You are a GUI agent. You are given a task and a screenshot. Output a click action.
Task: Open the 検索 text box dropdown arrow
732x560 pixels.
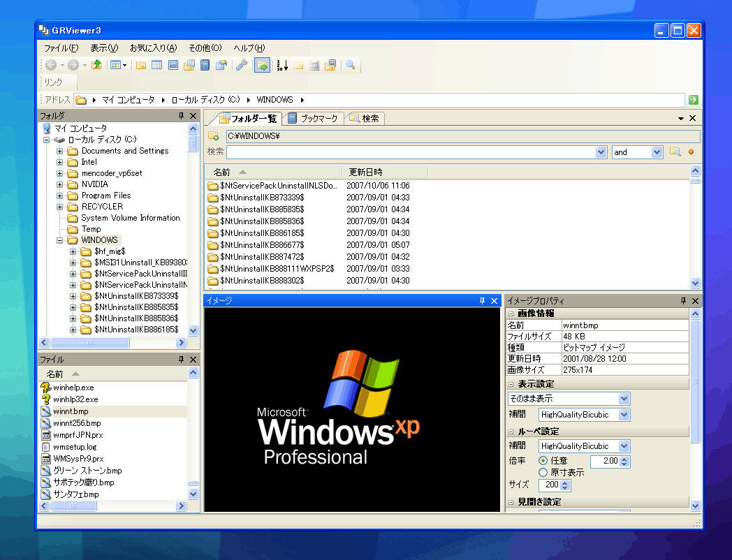(x=601, y=152)
